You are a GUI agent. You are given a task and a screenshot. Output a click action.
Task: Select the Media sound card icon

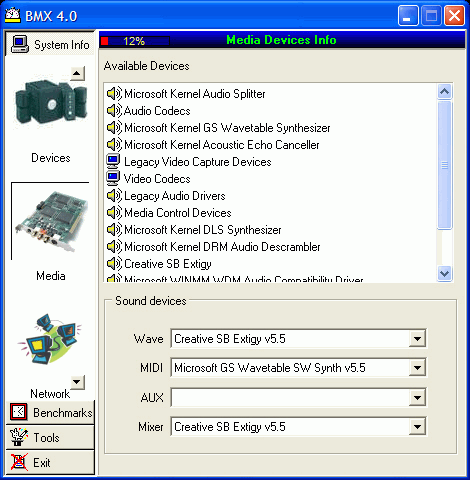(51, 221)
